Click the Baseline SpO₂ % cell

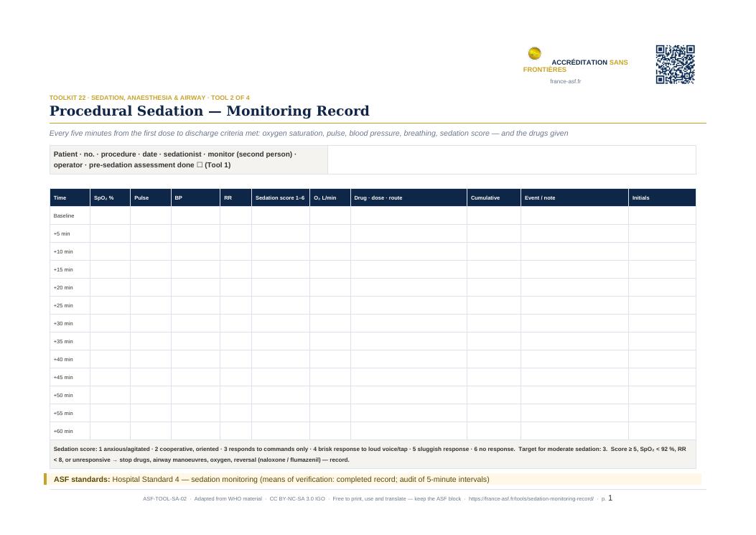[x=110, y=215]
